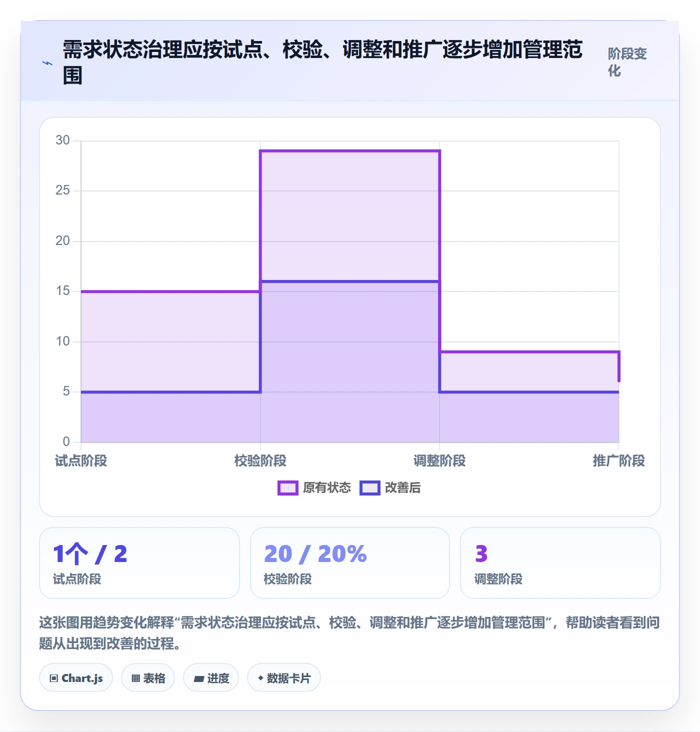Click the 原有状态 legend label
This screenshot has height=732, width=700.
327,488
